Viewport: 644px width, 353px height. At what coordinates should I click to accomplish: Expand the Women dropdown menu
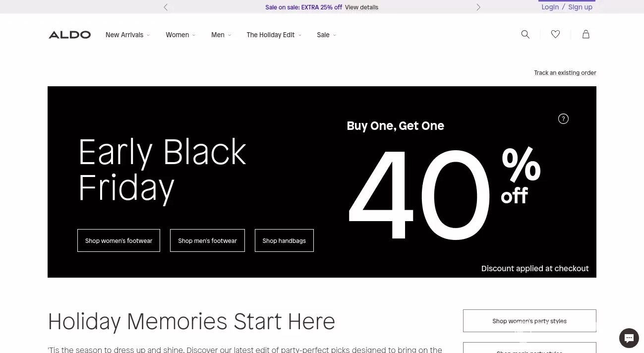click(180, 35)
